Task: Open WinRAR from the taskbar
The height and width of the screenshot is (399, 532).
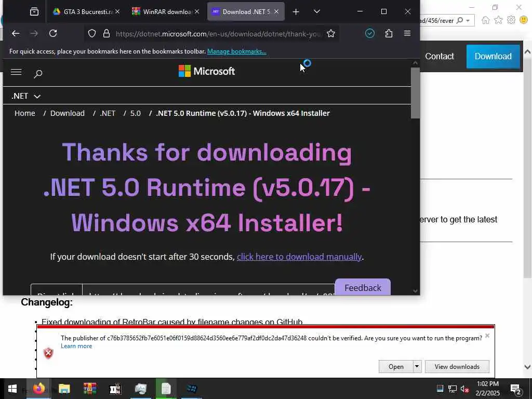Action: click(89, 389)
